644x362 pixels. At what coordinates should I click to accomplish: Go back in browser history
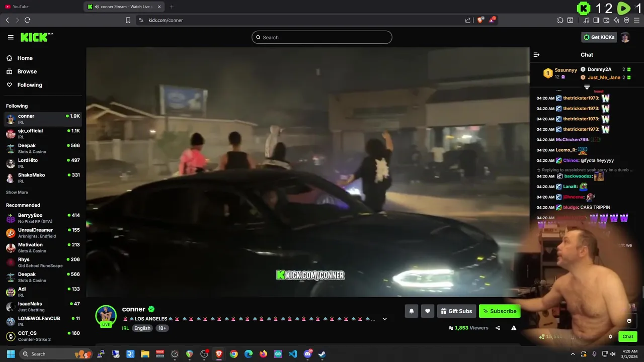click(7, 20)
